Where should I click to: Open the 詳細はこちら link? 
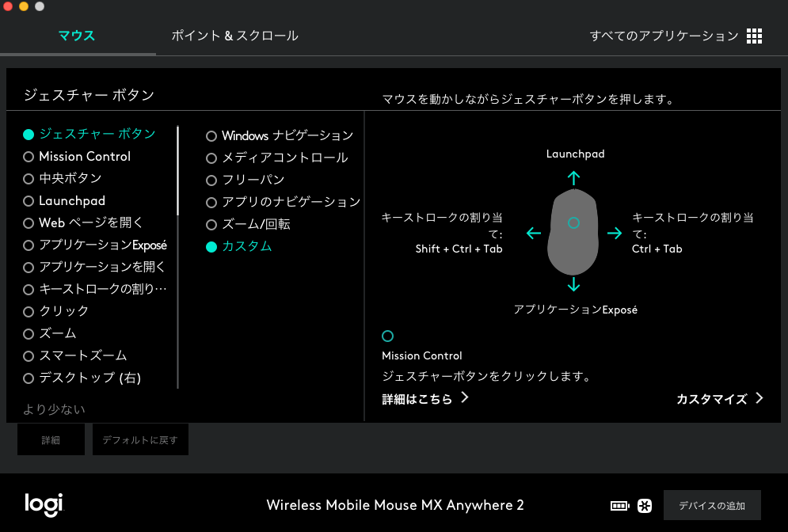pyautogui.click(x=425, y=399)
